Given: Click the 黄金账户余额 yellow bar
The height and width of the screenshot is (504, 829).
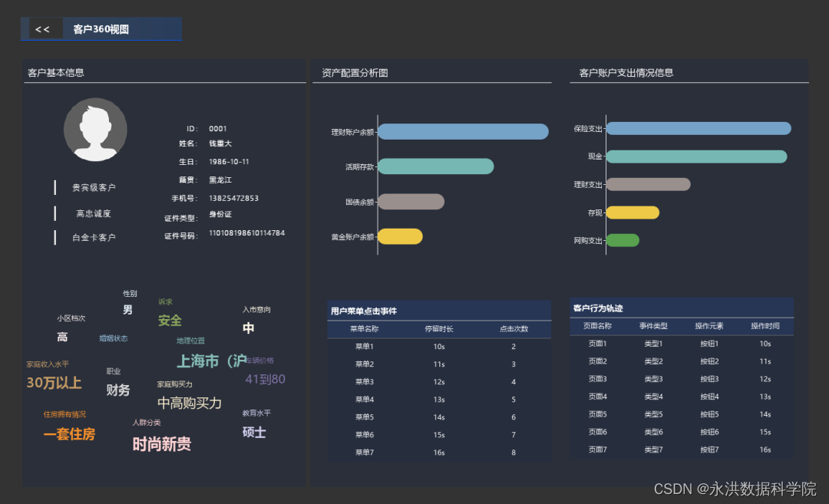Looking at the screenshot, I should [400, 237].
